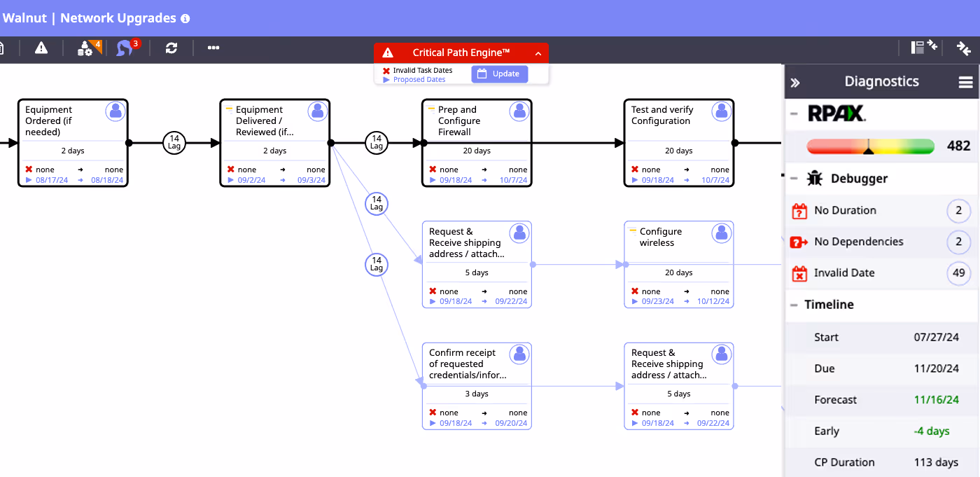The image size is (980, 477).
Task: Click the Early value -4 days
Action: coord(932,431)
